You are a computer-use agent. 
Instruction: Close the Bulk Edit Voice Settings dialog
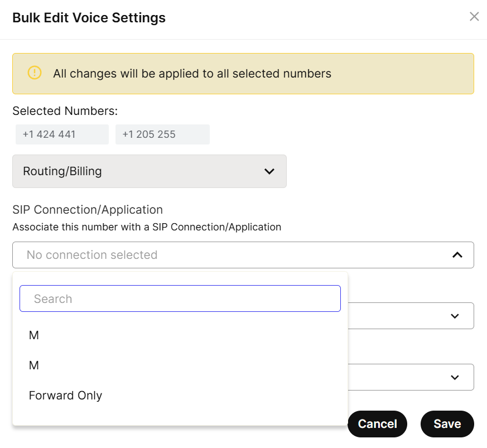474,17
